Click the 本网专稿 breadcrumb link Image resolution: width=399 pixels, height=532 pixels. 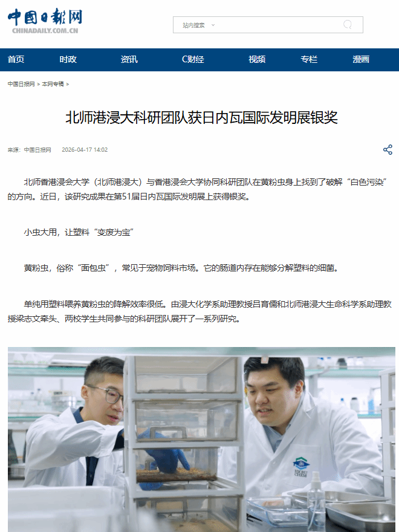pos(53,84)
